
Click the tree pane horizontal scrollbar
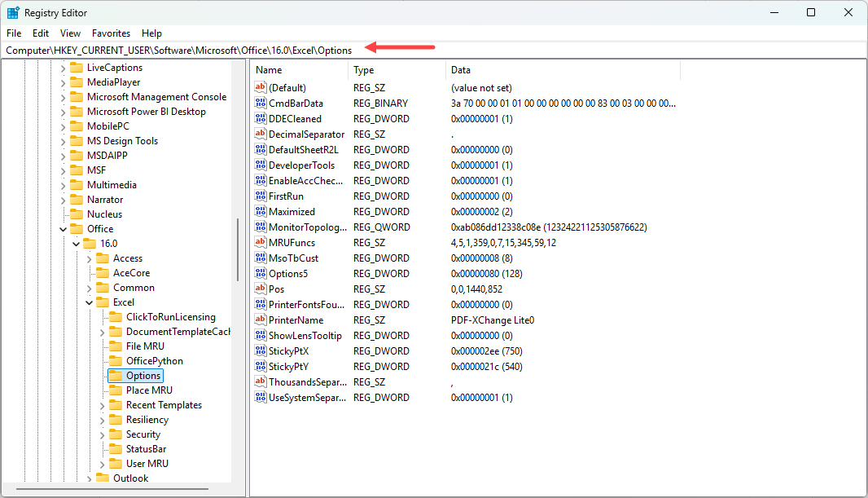112,489
